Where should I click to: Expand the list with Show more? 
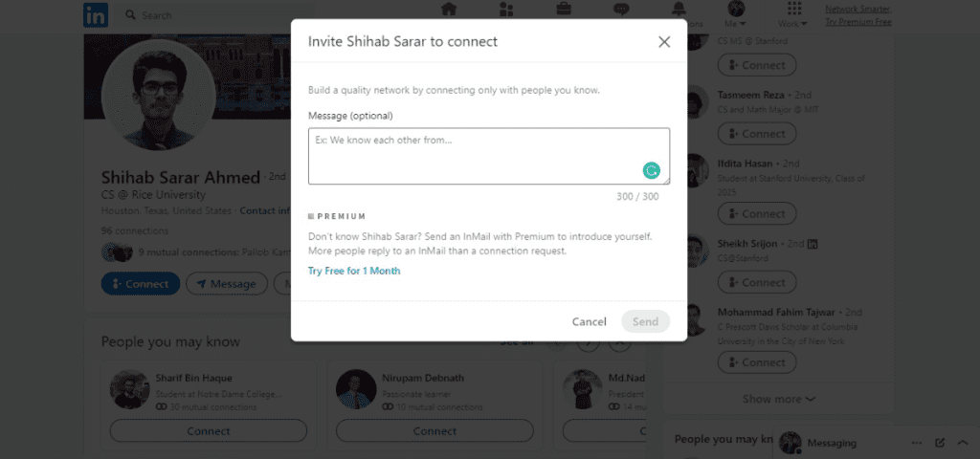click(x=779, y=399)
